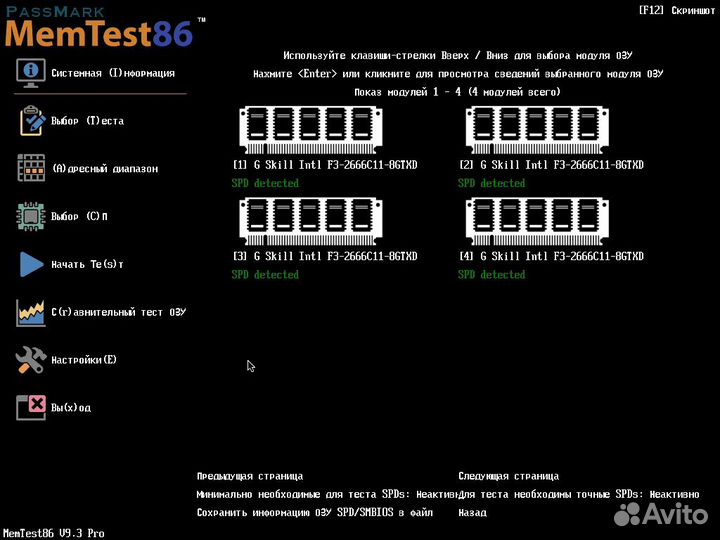Click 'SPD detected' under module 3

pos(265,275)
